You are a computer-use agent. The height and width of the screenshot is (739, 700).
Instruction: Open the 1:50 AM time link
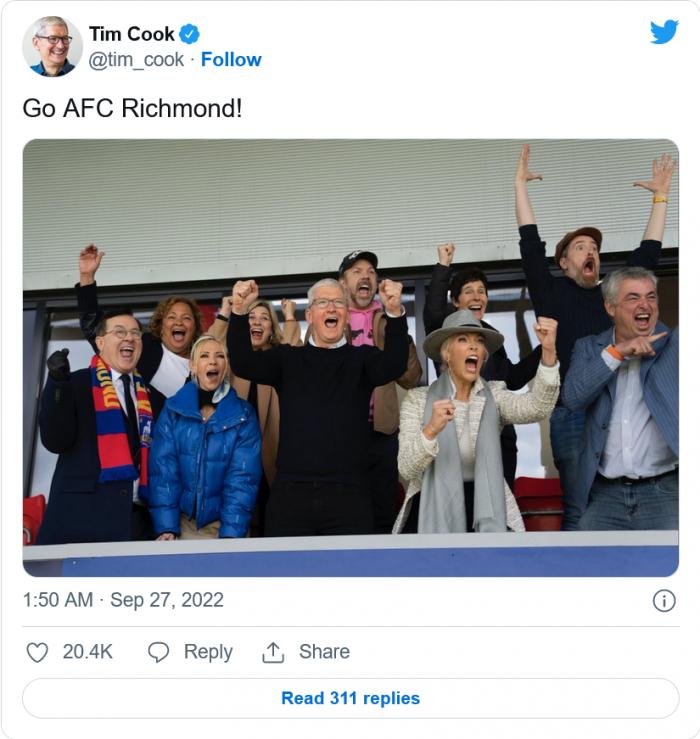click(x=58, y=600)
